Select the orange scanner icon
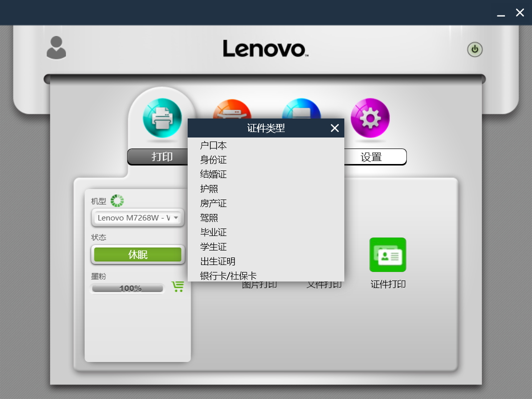This screenshot has width=532, height=399. tap(232, 109)
